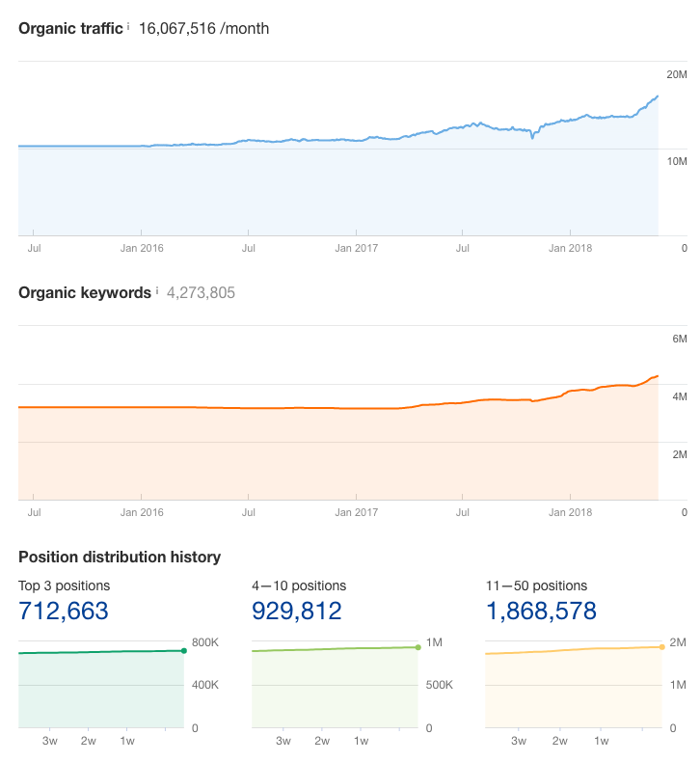Click the end point of blue traffic line
Viewport: 700px width, 762px height.
(x=658, y=96)
